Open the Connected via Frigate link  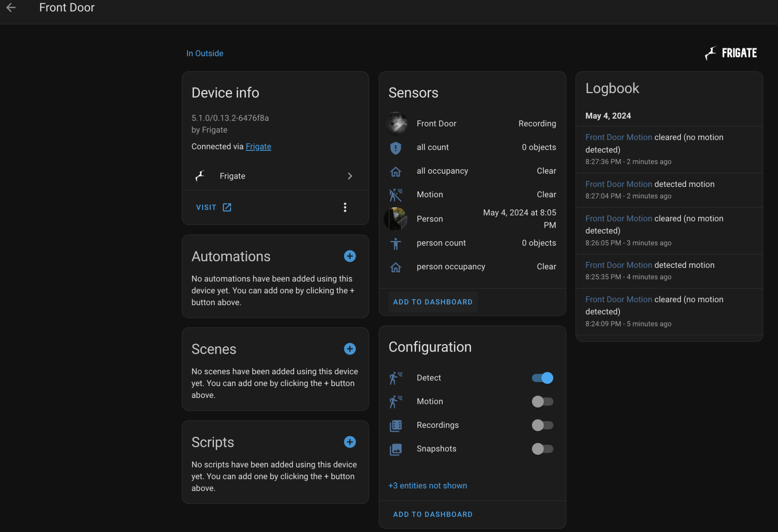(258, 146)
